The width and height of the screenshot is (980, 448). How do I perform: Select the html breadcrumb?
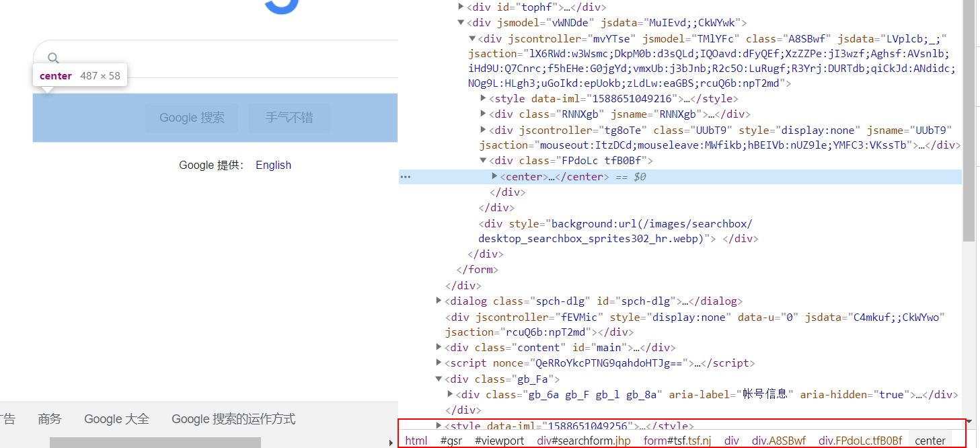pyautogui.click(x=416, y=441)
